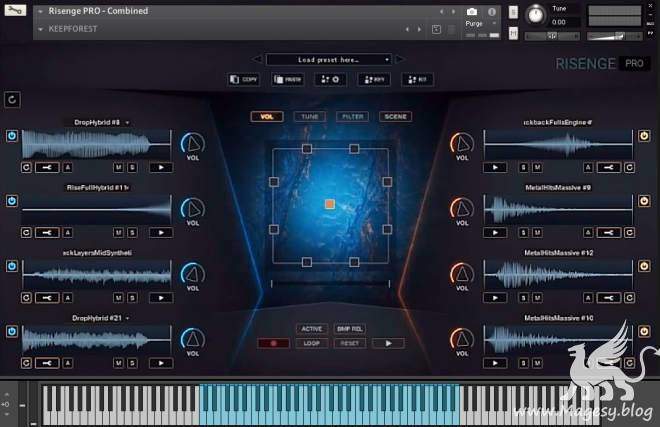
Task: Open the trim tool for RiseFullHybrid #11
Action: point(47,232)
